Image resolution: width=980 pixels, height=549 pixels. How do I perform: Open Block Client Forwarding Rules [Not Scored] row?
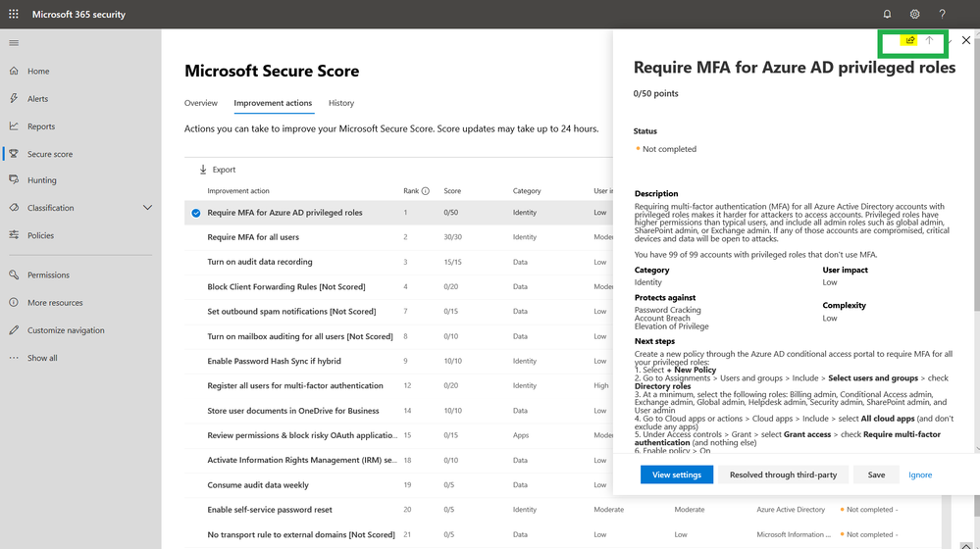(398, 286)
